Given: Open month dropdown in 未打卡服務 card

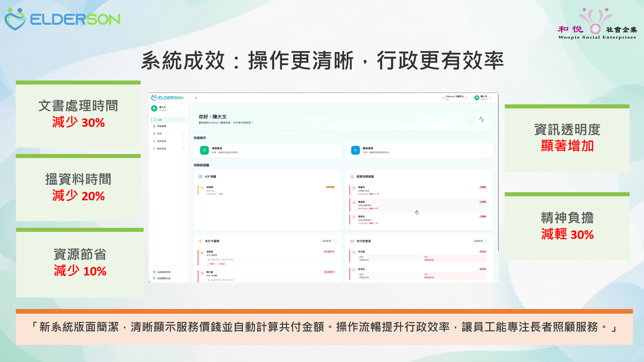Looking at the screenshot, I should pos(329,241).
